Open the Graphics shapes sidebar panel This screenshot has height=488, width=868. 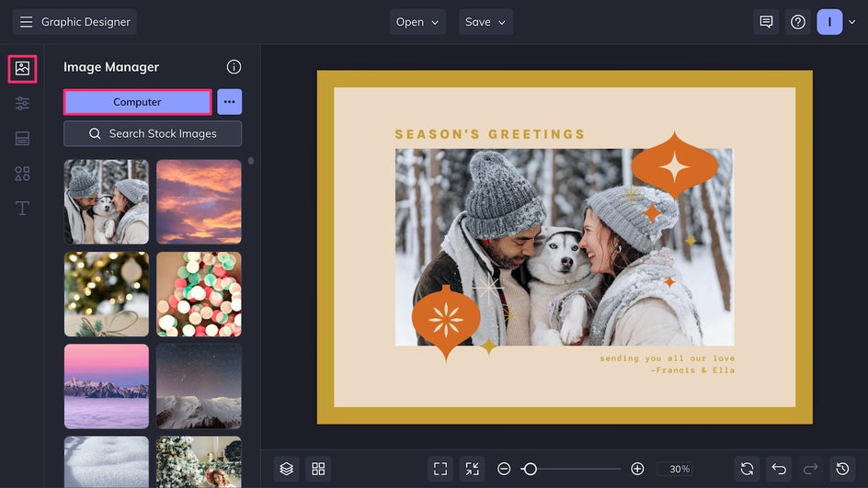tap(22, 174)
